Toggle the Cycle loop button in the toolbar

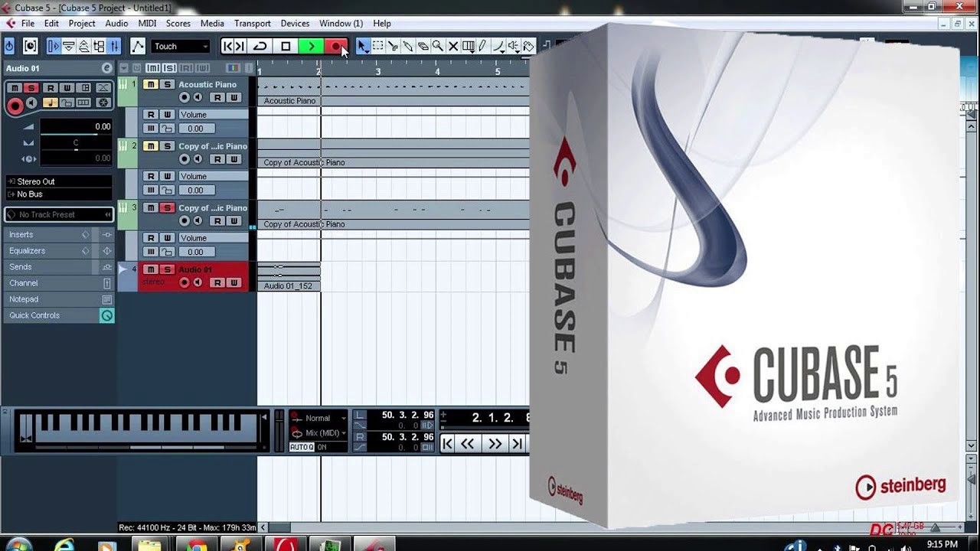point(260,47)
